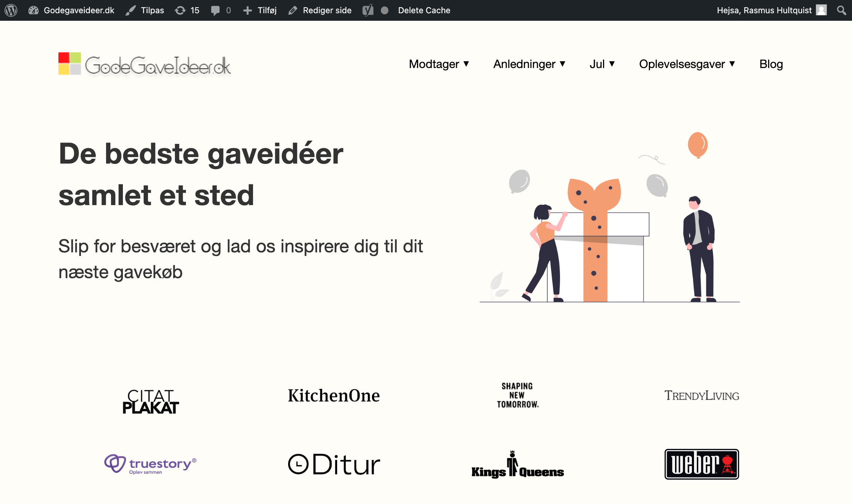Click the WordPress logo icon
This screenshot has height=504, width=852.
coord(11,10)
